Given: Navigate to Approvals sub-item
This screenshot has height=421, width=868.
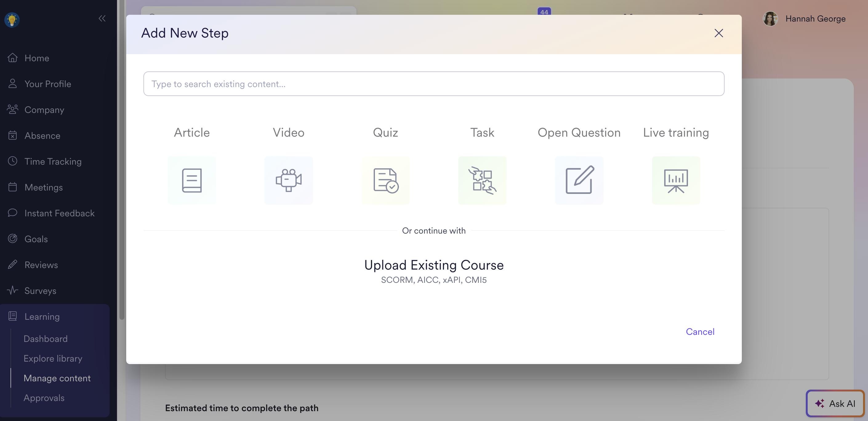Looking at the screenshot, I should (x=44, y=398).
